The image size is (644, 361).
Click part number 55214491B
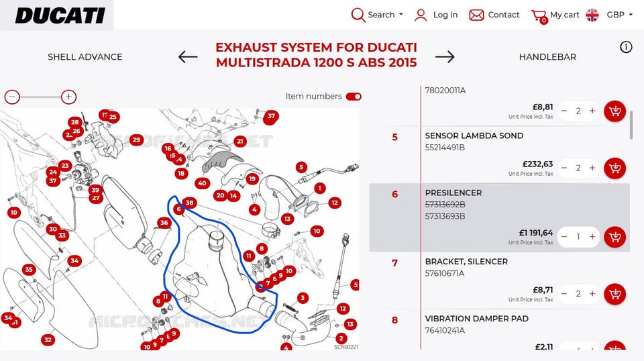click(445, 148)
